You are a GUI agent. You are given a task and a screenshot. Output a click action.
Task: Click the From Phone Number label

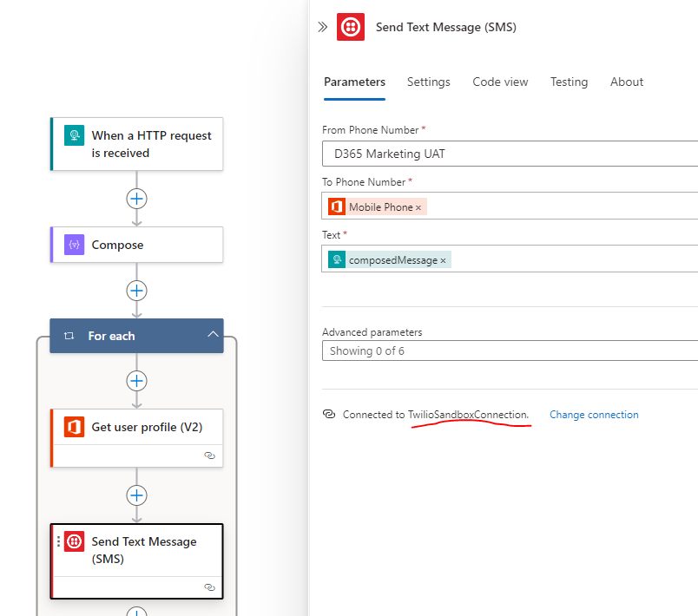click(371, 130)
